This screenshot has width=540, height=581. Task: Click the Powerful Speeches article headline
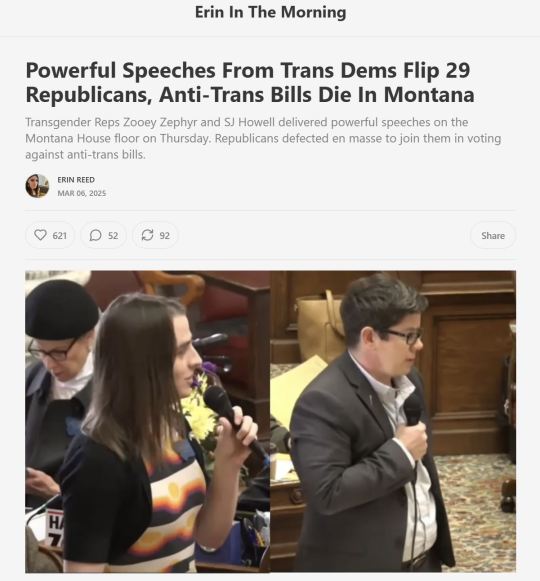[x=250, y=82]
